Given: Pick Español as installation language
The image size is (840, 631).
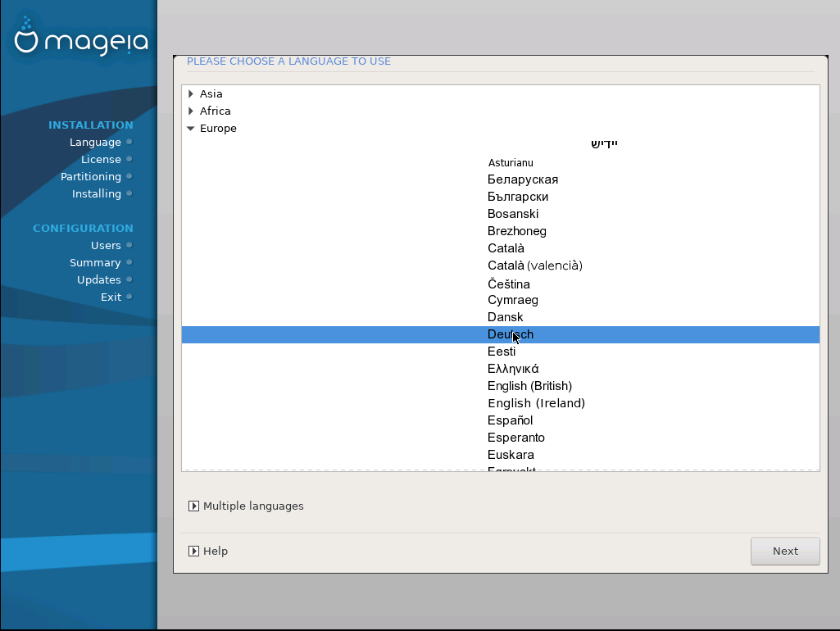Looking at the screenshot, I should [510, 420].
